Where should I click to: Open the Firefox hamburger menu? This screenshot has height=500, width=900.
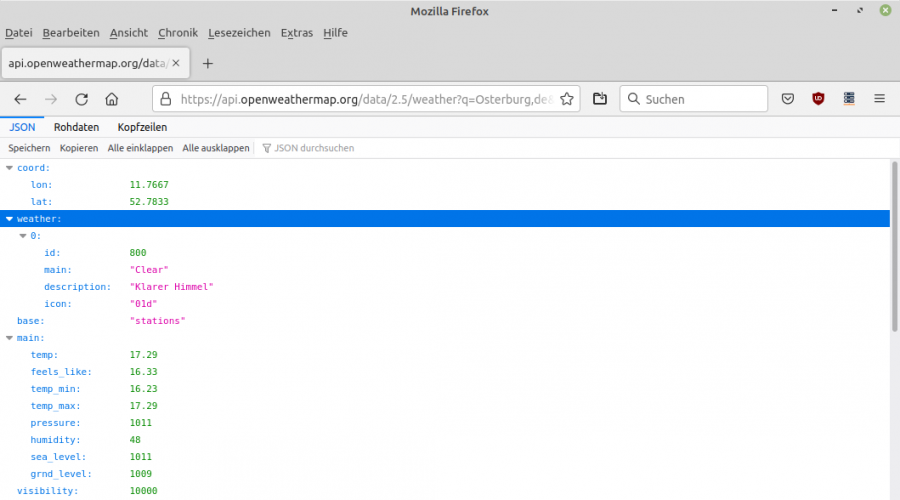pyautogui.click(x=880, y=99)
